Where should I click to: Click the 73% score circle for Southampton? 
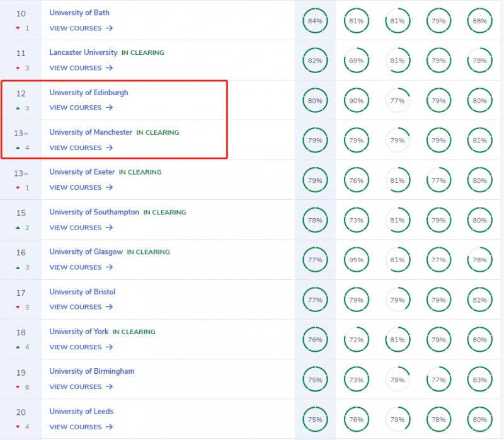click(356, 221)
